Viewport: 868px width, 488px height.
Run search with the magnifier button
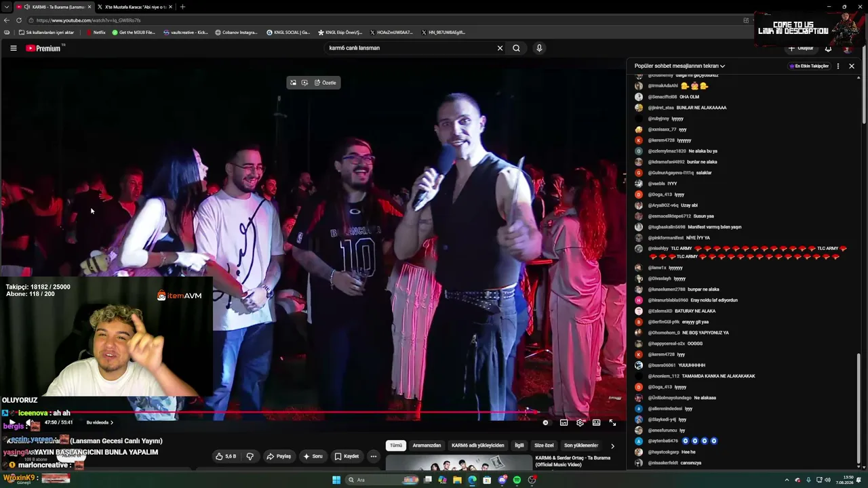point(516,48)
